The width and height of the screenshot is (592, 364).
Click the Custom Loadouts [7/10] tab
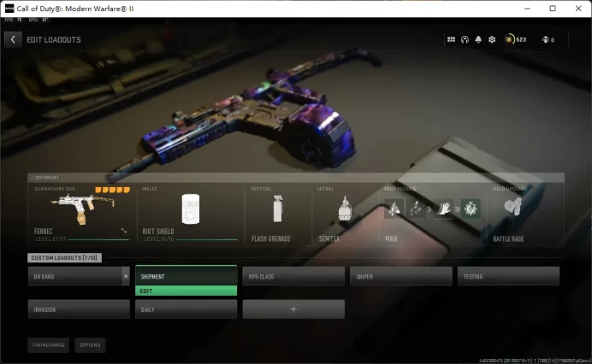pyautogui.click(x=64, y=258)
